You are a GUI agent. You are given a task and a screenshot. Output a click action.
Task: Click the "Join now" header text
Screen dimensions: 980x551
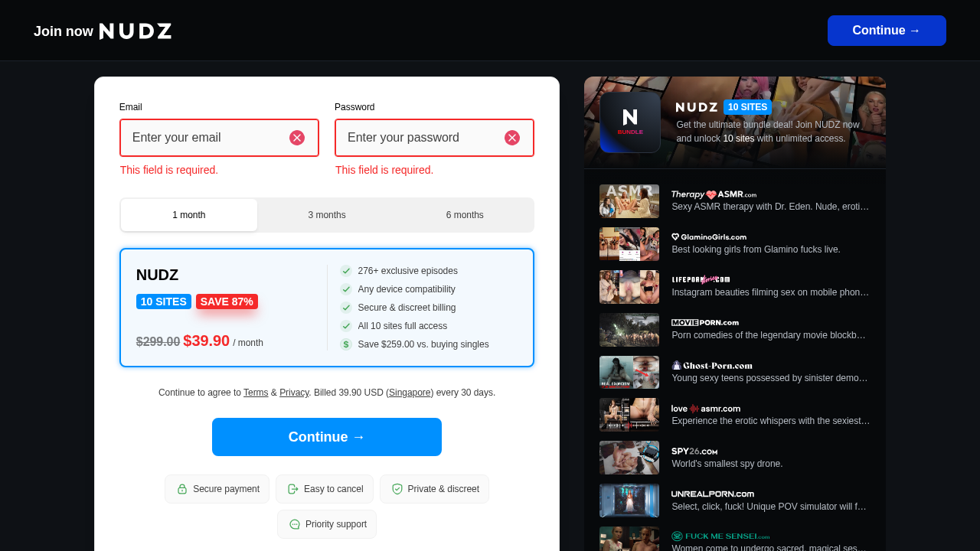pos(64,31)
